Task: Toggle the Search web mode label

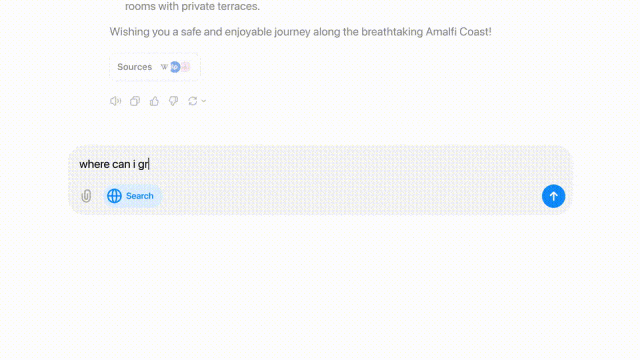Action: (140, 196)
